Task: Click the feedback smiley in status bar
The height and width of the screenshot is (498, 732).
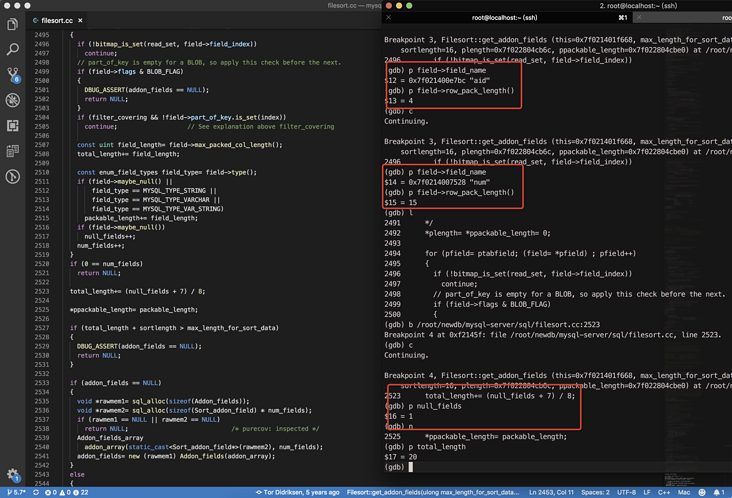Action: [x=702, y=492]
